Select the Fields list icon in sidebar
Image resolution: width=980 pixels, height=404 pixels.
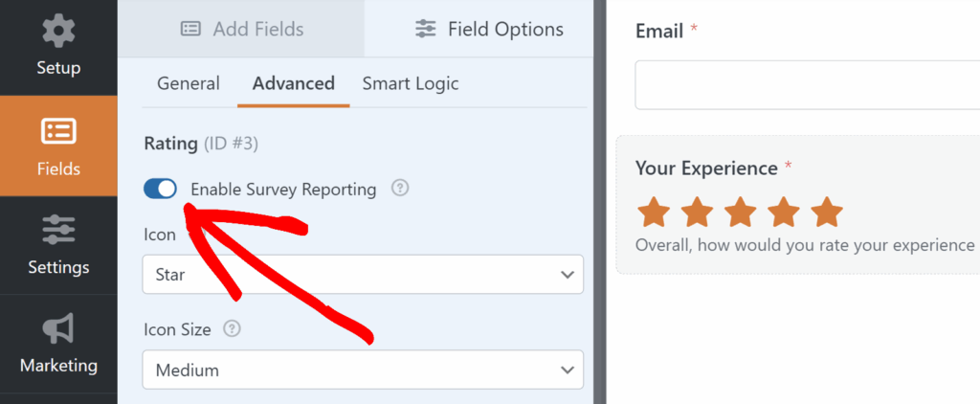[58, 131]
